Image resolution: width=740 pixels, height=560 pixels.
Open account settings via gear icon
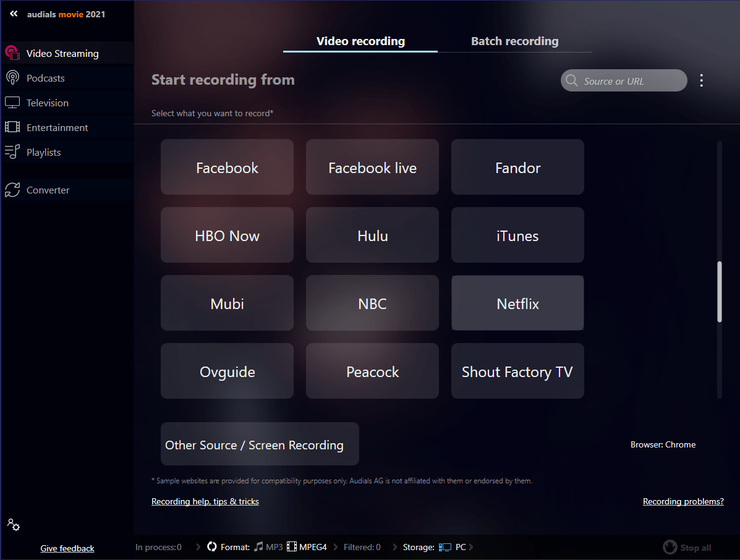click(x=13, y=524)
